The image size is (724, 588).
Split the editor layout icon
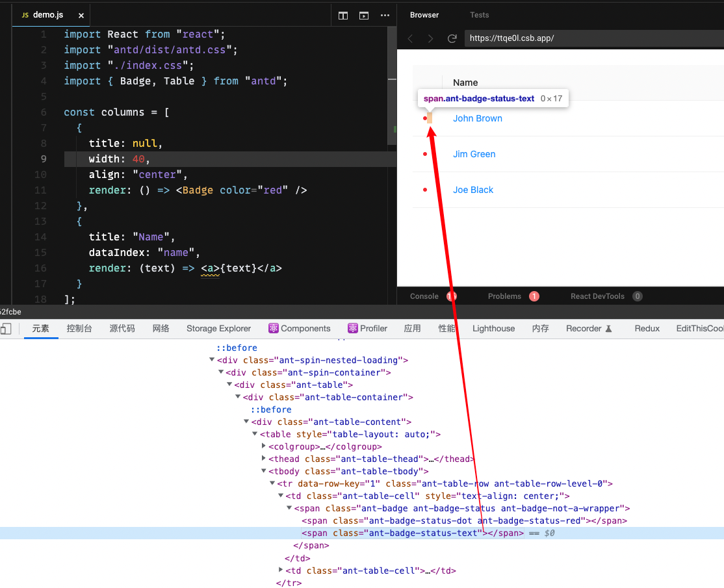pyautogui.click(x=343, y=16)
